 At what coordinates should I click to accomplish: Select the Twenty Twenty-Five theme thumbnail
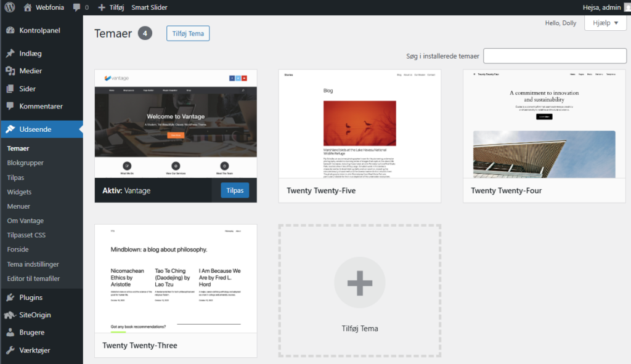tap(360, 124)
